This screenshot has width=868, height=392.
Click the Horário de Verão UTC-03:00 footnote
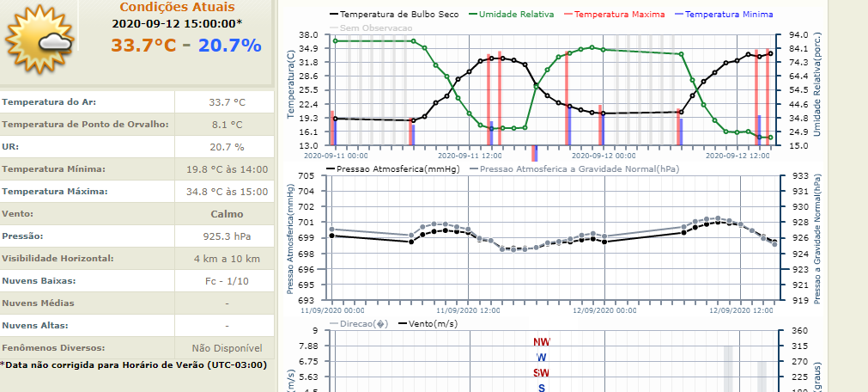133,364
